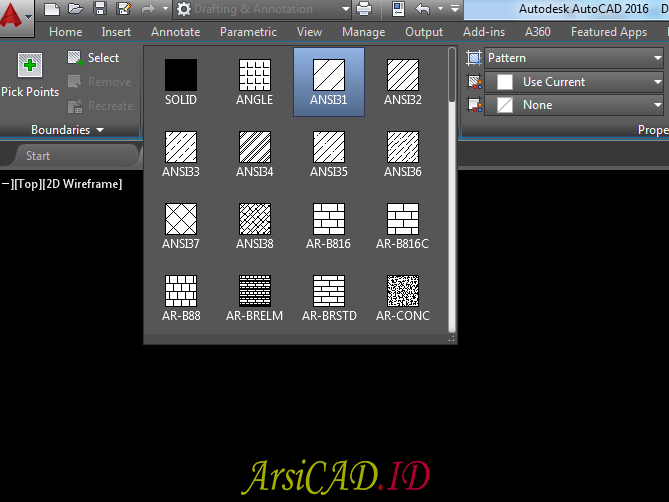This screenshot has height=502, width=669.
Task: Save the drawing with the Save icon
Action: click(x=100, y=9)
